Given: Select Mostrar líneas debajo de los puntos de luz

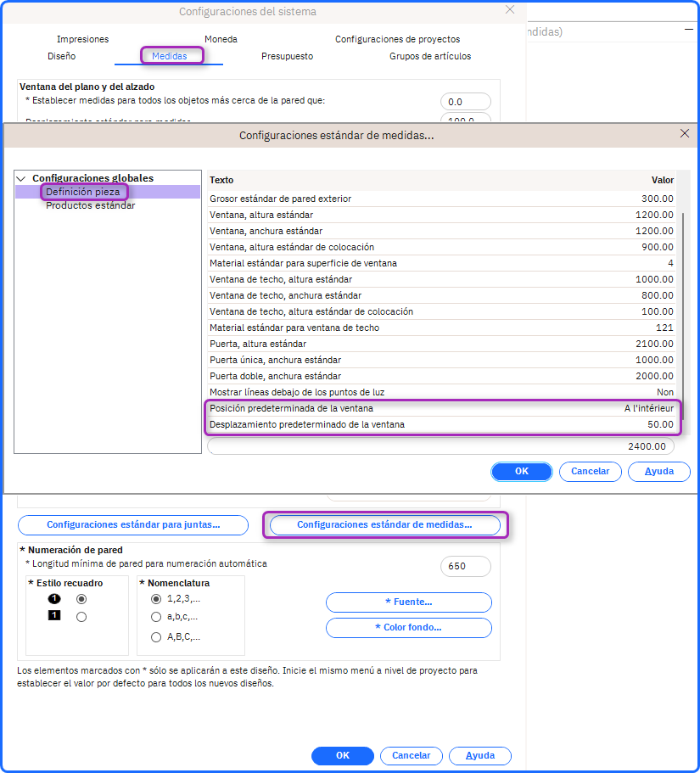Looking at the screenshot, I should point(441,392).
